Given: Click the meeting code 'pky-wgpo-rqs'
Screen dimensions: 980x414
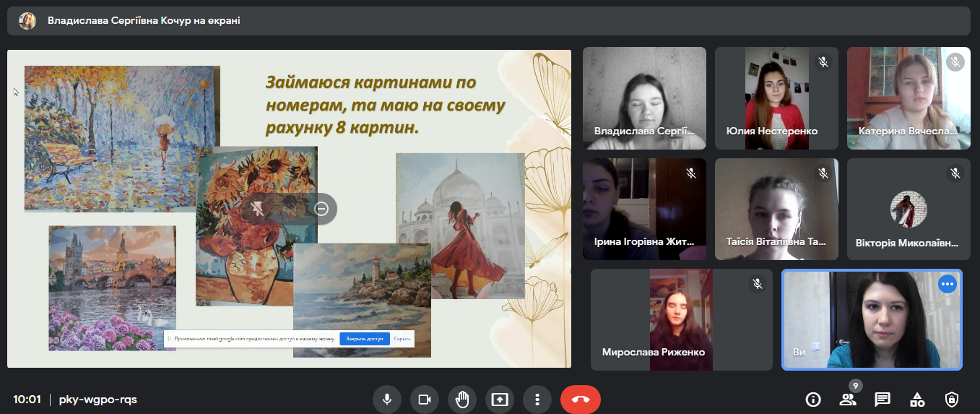Looking at the screenshot, I should click(98, 399).
